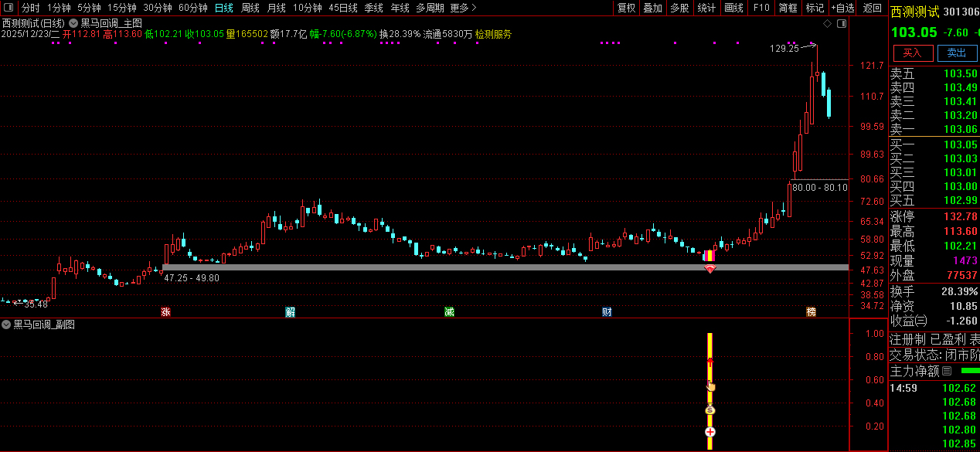Click the 多股 multi-stock button

click(x=679, y=8)
